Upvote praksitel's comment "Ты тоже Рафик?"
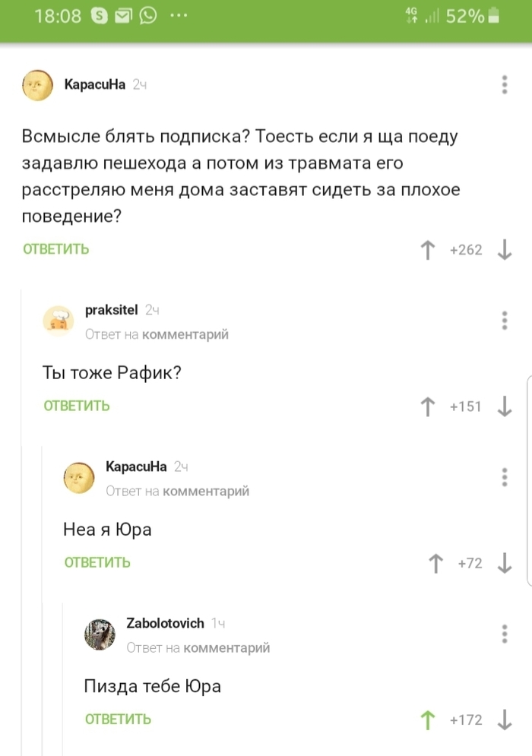 [428, 406]
